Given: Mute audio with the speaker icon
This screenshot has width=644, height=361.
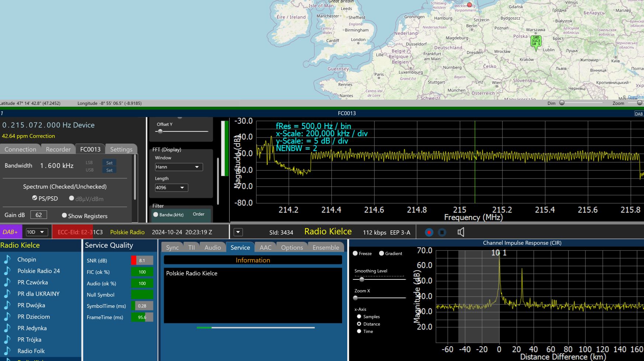Looking at the screenshot, I should (461, 232).
